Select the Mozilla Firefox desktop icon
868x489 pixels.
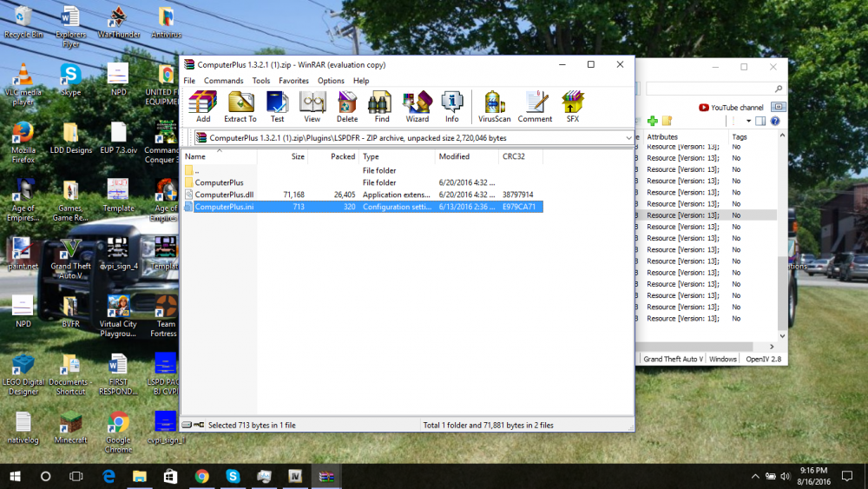point(23,143)
